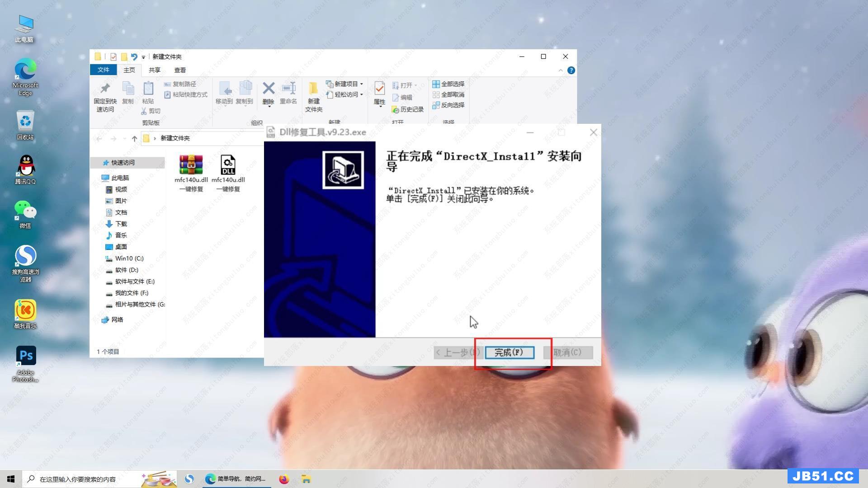868x488 pixels.
Task: Click the Delete icon in ribbon
Action: click(x=269, y=89)
